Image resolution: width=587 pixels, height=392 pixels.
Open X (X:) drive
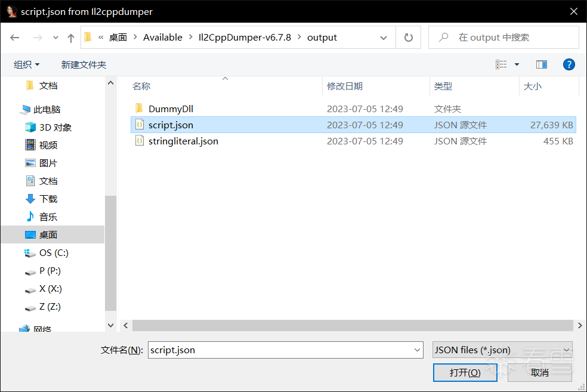click(51, 289)
